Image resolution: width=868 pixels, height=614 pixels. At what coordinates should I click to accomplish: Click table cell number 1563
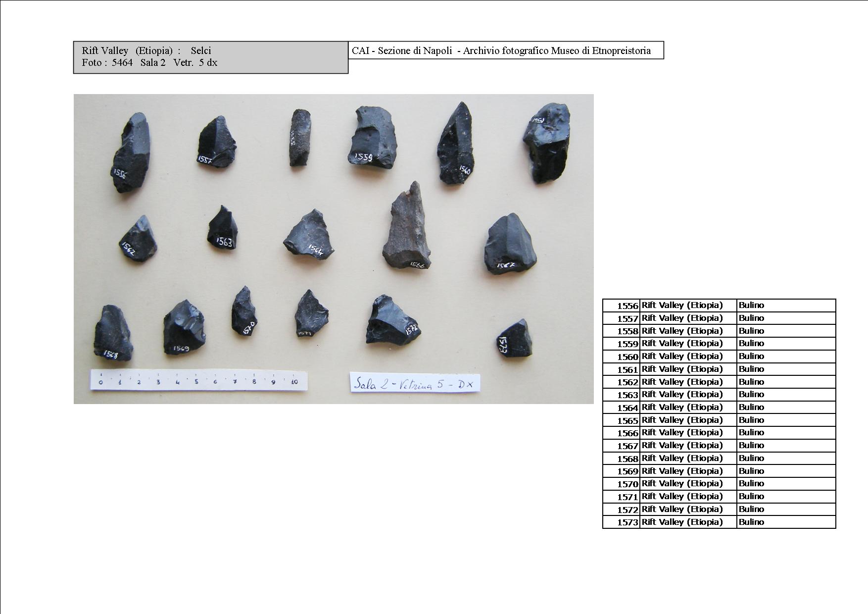[x=621, y=395]
